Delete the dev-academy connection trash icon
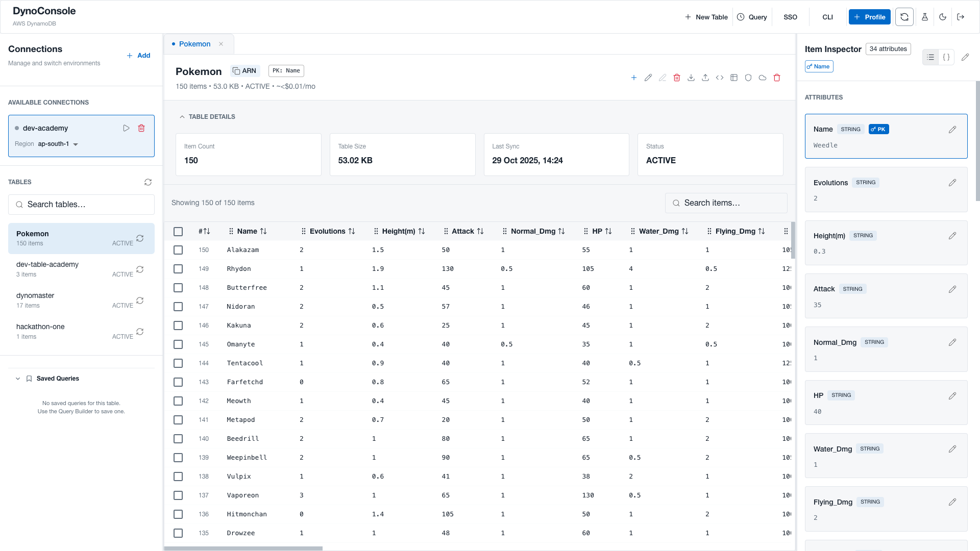This screenshot has width=980, height=551. [141, 128]
